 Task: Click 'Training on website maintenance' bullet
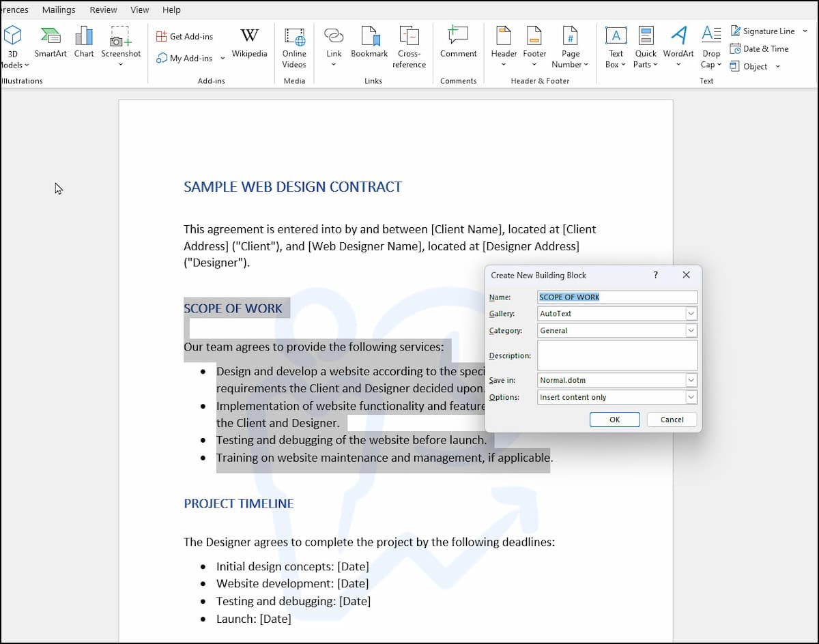tap(385, 457)
